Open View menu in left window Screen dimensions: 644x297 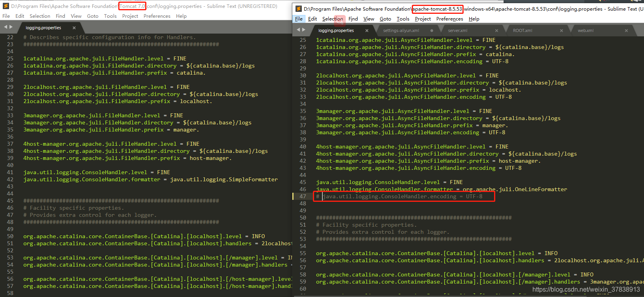[76, 16]
